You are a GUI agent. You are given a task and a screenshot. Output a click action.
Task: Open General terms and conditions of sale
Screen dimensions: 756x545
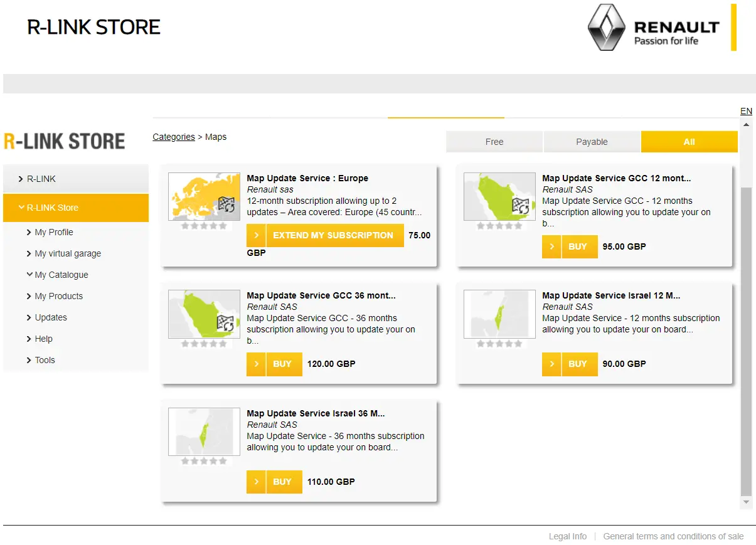[x=673, y=536]
